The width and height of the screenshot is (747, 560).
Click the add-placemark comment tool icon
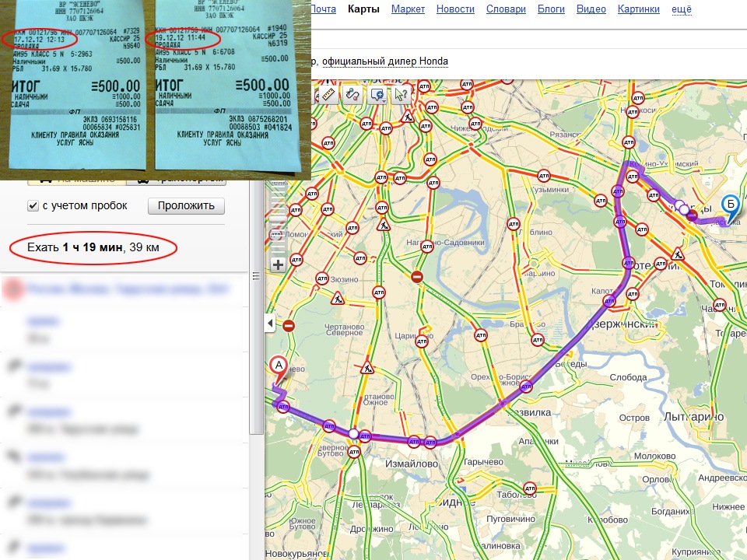point(376,95)
